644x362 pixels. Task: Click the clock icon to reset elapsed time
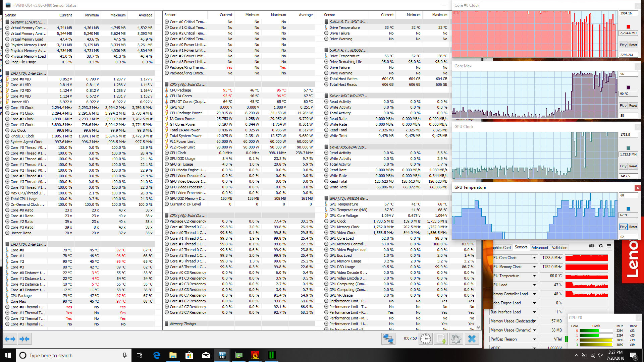425,339
